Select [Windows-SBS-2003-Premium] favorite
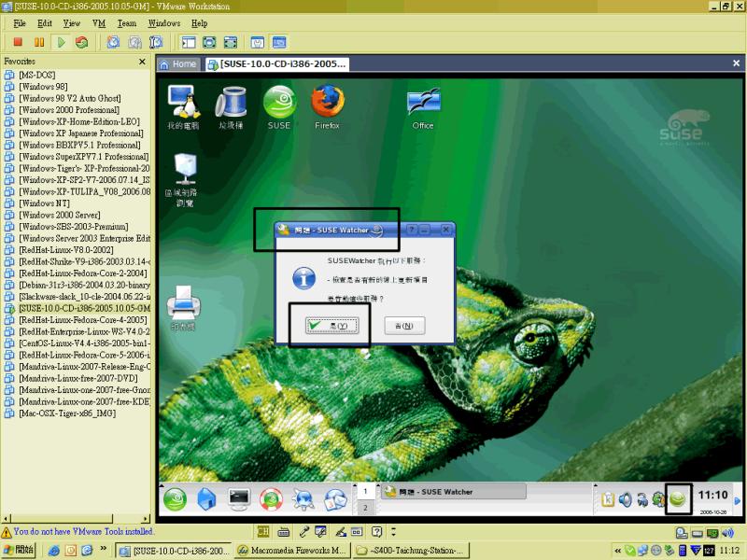The height and width of the screenshot is (560, 747). click(x=74, y=227)
